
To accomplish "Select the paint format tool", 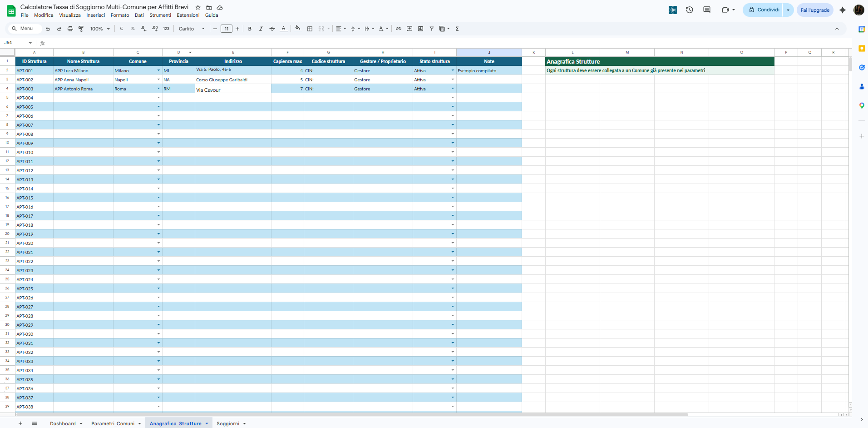I will 81,29.
